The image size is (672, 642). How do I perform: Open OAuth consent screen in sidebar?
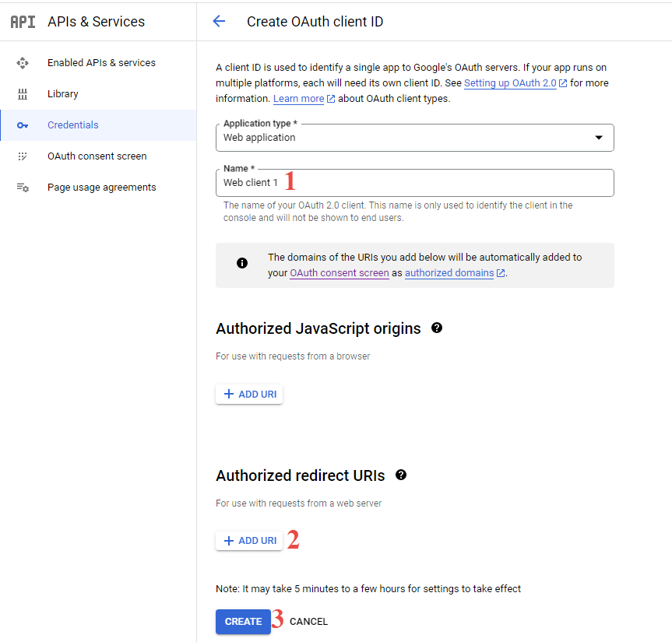98,156
